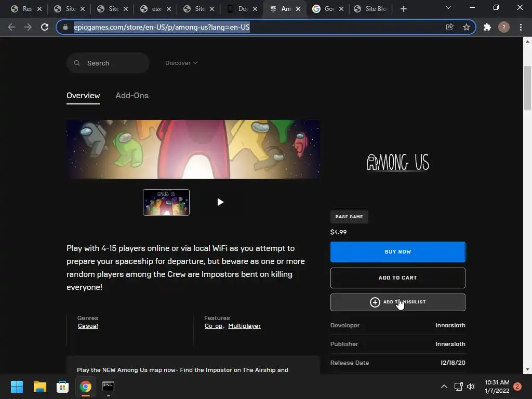Select the Among Us screenshot thumbnail
Image resolution: width=532 pixels, height=399 pixels.
point(166,202)
